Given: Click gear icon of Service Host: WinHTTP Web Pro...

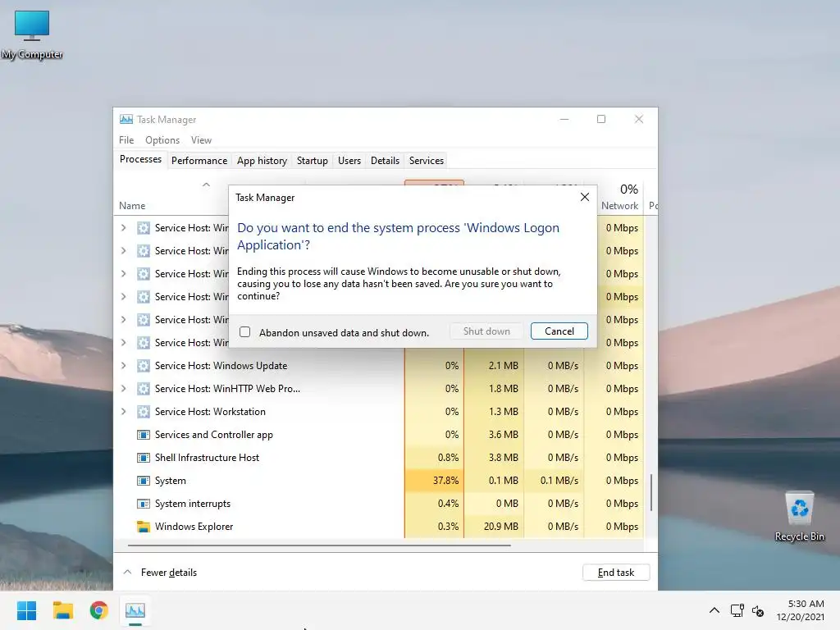Looking at the screenshot, I should coord(143,388).
